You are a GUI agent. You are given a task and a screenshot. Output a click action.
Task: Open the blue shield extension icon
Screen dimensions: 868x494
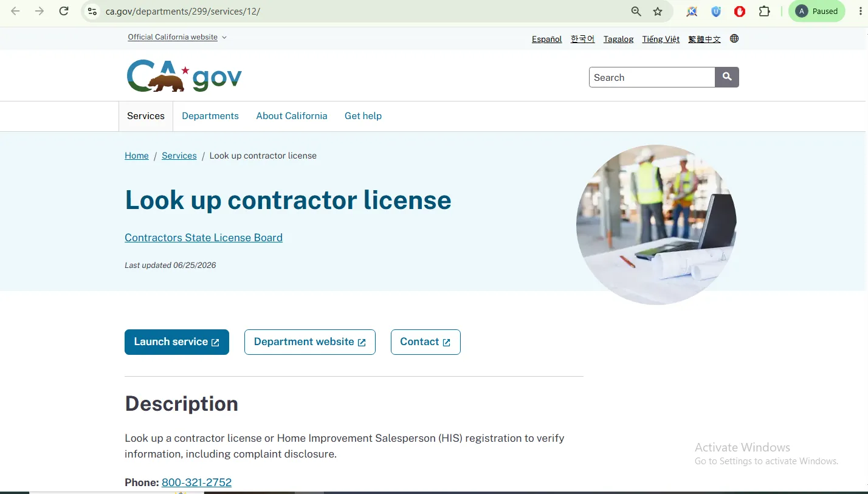(x=716, y=11)
